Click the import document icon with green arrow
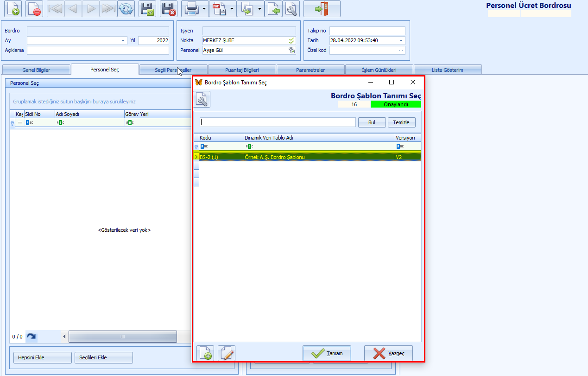The height and width of the screenshot is (376, 588). [273, 9]
